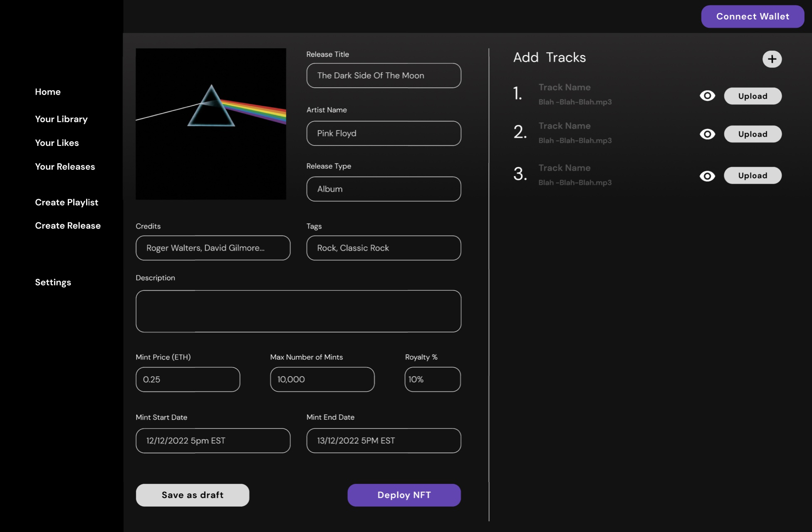Open the Release Type Album selector
The image size is (812, 532).
(383, 189)
